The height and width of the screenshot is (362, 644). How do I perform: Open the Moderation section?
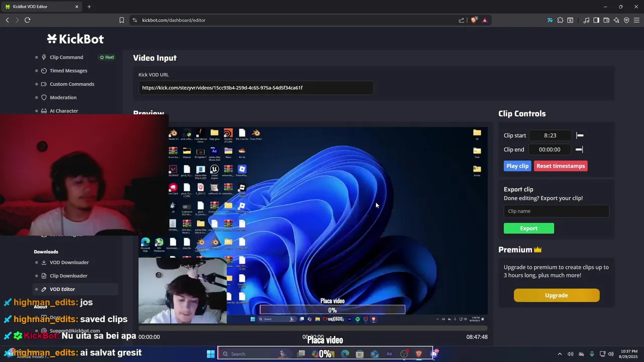coord(75,98)
